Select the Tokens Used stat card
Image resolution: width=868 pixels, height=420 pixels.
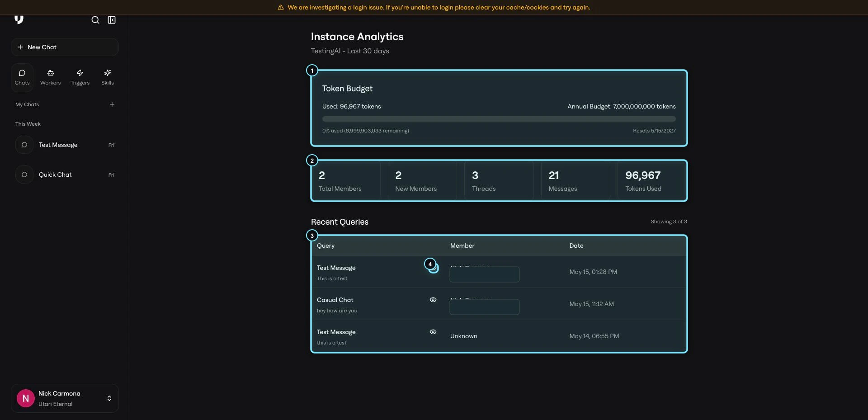[x=652, y=181]
